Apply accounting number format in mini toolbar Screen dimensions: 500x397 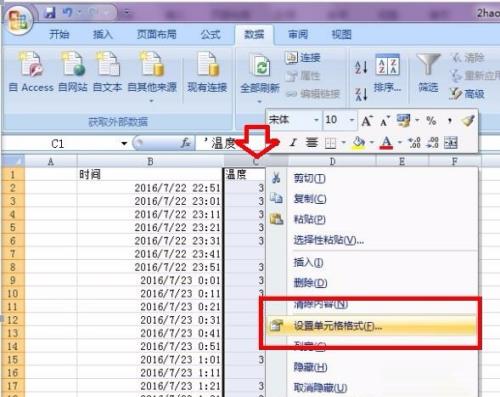(x=403, y=120)
